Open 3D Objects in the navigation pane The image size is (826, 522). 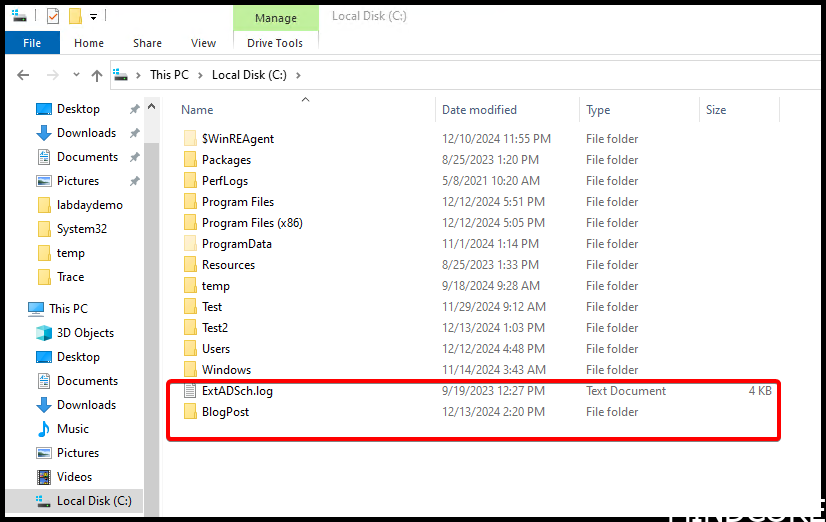[x=85, y=333]
